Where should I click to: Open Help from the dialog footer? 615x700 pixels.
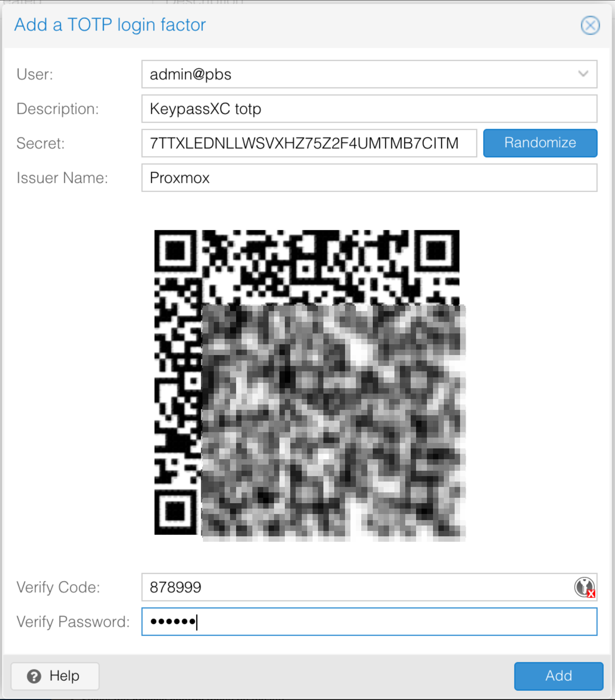[x=55, y=676]
